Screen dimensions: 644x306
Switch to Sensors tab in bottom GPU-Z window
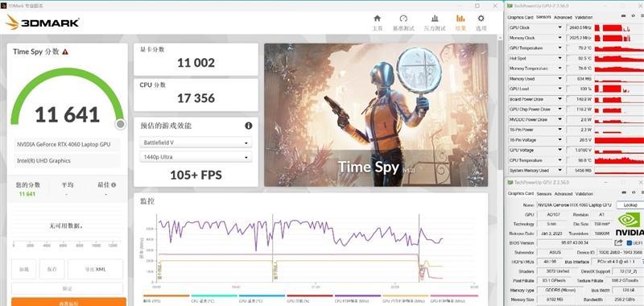pos(544,194)
